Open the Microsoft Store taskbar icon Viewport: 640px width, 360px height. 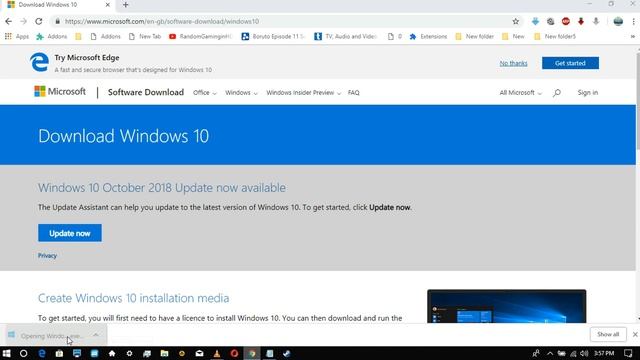tap(59, 353)
